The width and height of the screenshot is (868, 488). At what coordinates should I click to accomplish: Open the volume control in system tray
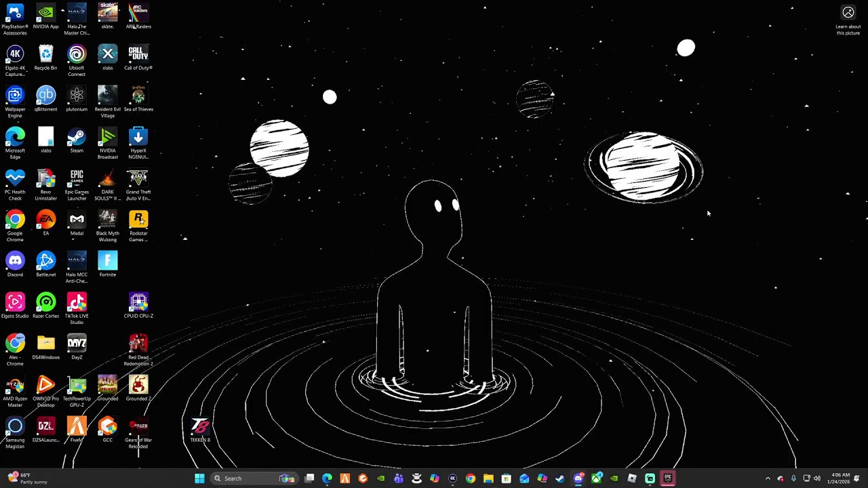(816, 479)
